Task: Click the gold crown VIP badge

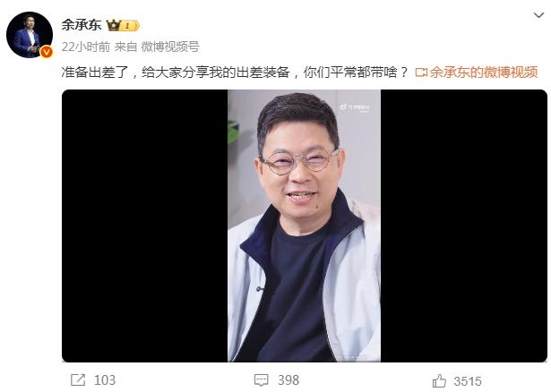Action: [114, 25]
